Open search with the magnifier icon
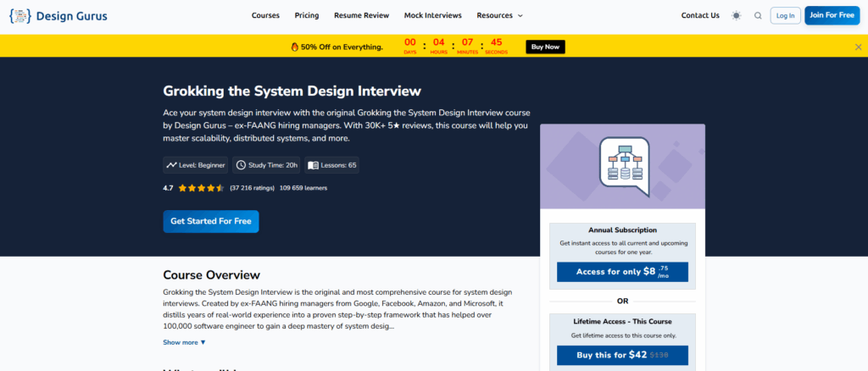Viewport: 868px width, 371px height. pyautogui.click(x=758, y=15)
